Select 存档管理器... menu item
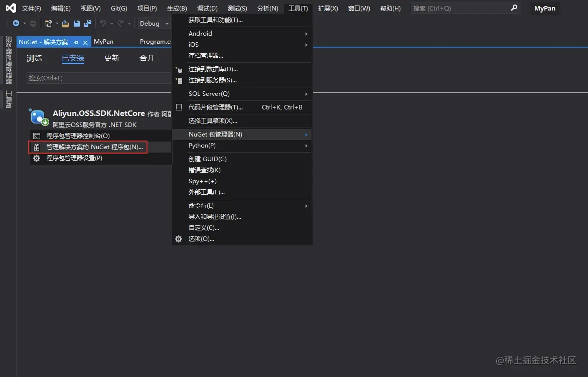Image resolution: width=588 pixels, height=377 pixels. pos(242,56)
